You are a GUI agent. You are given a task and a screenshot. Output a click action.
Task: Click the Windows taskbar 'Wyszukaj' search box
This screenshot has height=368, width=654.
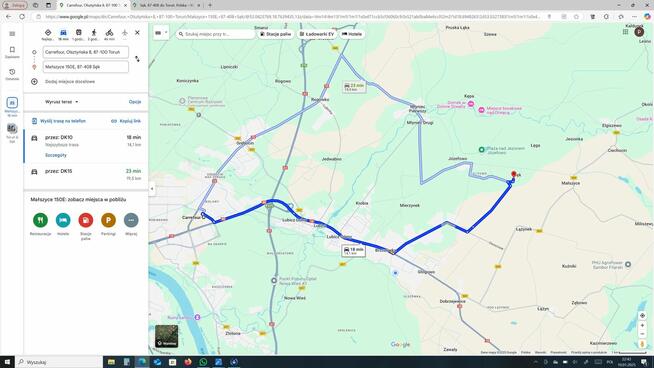coord(59,362)
